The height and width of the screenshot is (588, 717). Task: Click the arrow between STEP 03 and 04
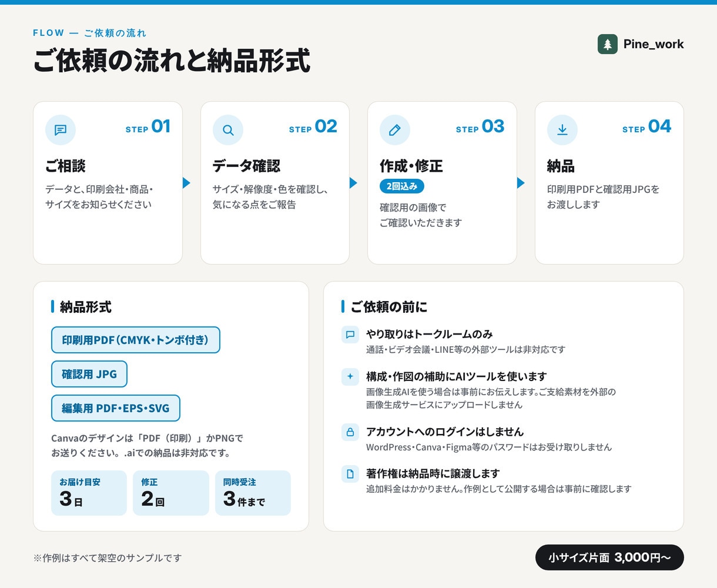coord(521,183)
